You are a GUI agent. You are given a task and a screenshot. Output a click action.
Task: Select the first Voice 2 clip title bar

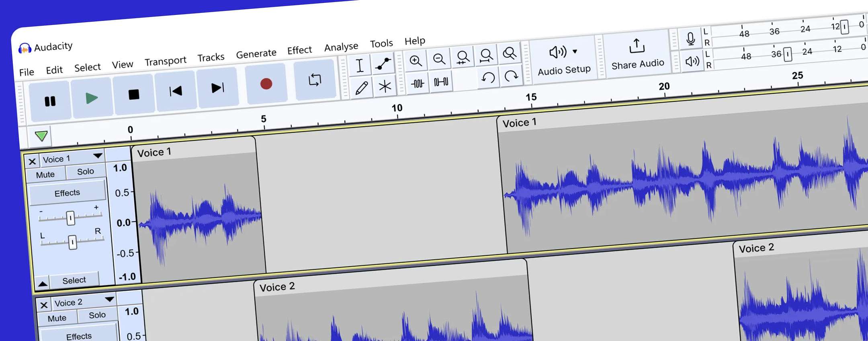pos(390,277)
